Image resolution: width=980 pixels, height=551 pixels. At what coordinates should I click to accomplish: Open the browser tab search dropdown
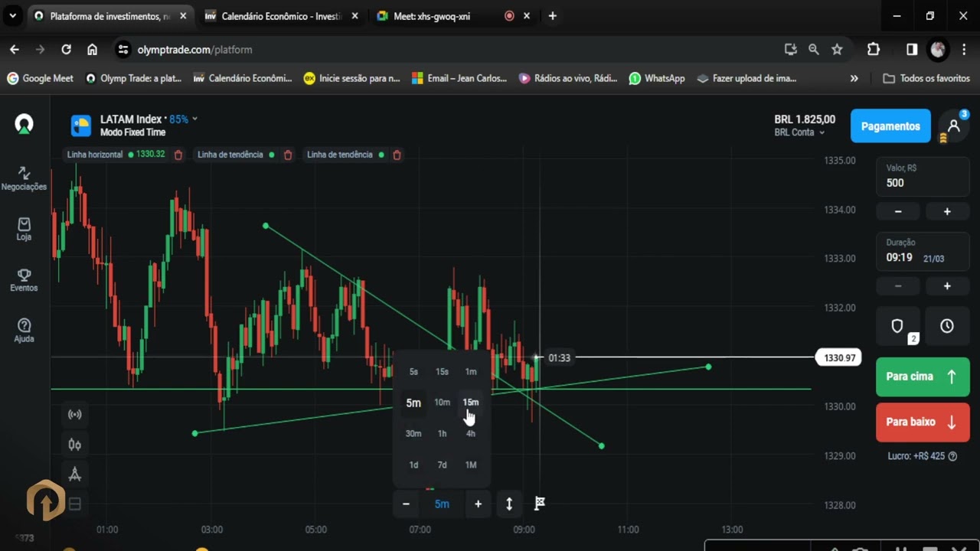(x=12, y=15)
